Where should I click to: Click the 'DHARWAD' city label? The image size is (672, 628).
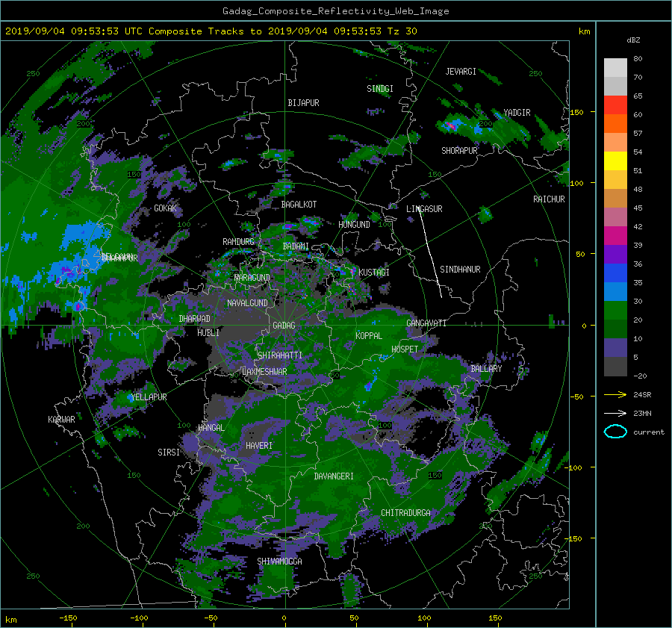pos(195,319)
